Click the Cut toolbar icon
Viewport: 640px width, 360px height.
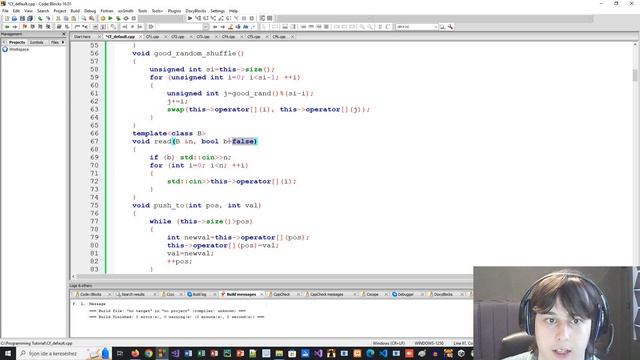click(x=58, y=18)
